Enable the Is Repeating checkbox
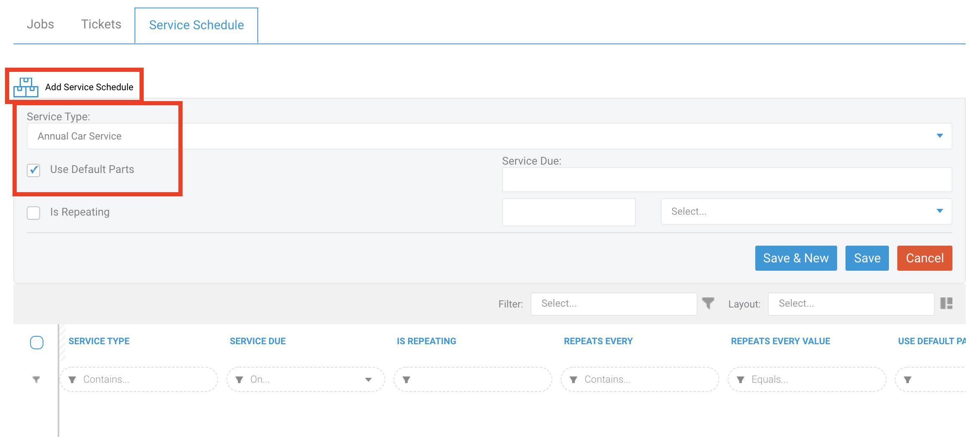The height and width of the screenshot is (437, 980). pos(33,213)
